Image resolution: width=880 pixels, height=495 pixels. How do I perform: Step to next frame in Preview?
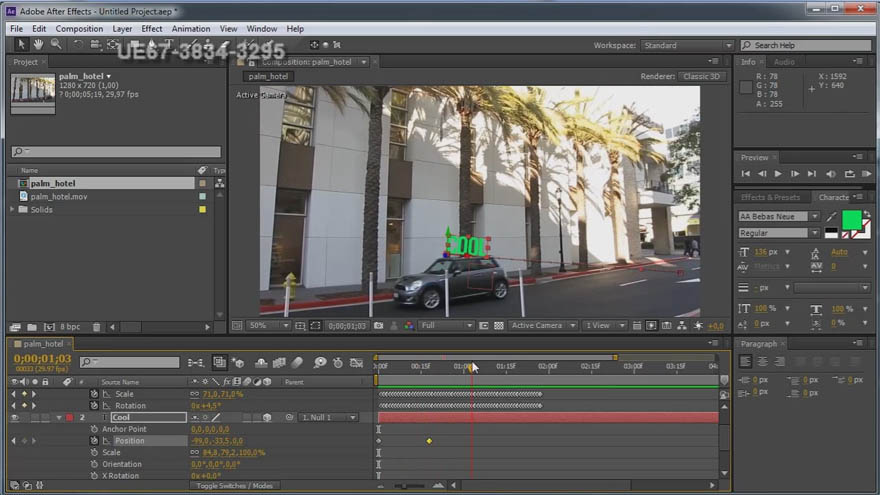pyautogui.click(x=795, y=174)
